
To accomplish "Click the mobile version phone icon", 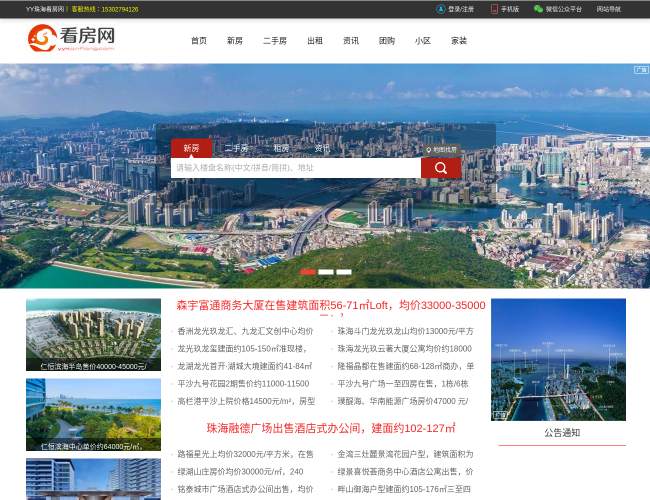I will [494, 9].
